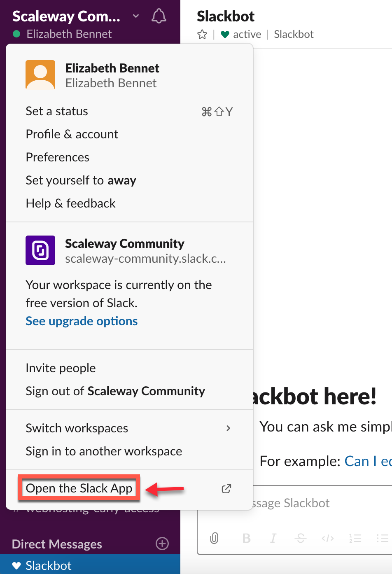Click the external link icon next to Open the Slack App
392x574 pixels.
[x=226, y=489]
